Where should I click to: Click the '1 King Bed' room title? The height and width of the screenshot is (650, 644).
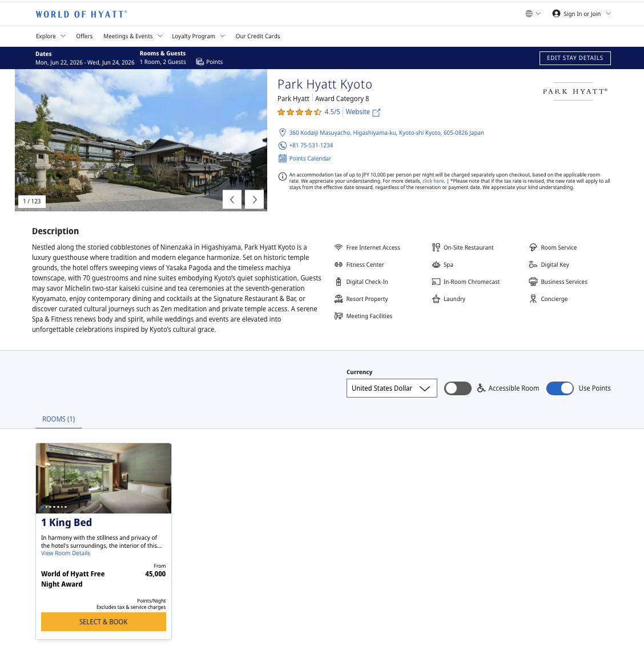pos(66,523)
